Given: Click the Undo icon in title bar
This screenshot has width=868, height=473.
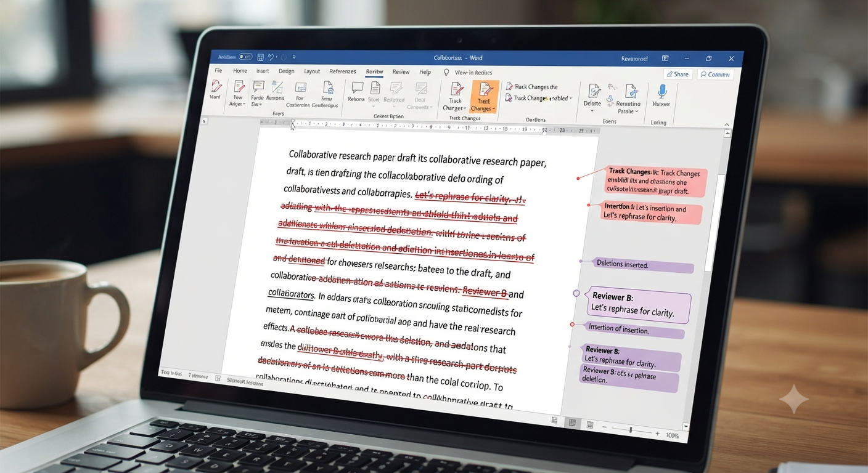Looking at the screenshot, I should 272,57.
